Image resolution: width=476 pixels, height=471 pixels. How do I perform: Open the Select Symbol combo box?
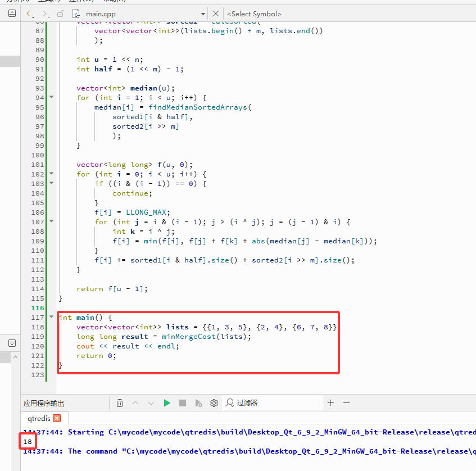(254, 14)
